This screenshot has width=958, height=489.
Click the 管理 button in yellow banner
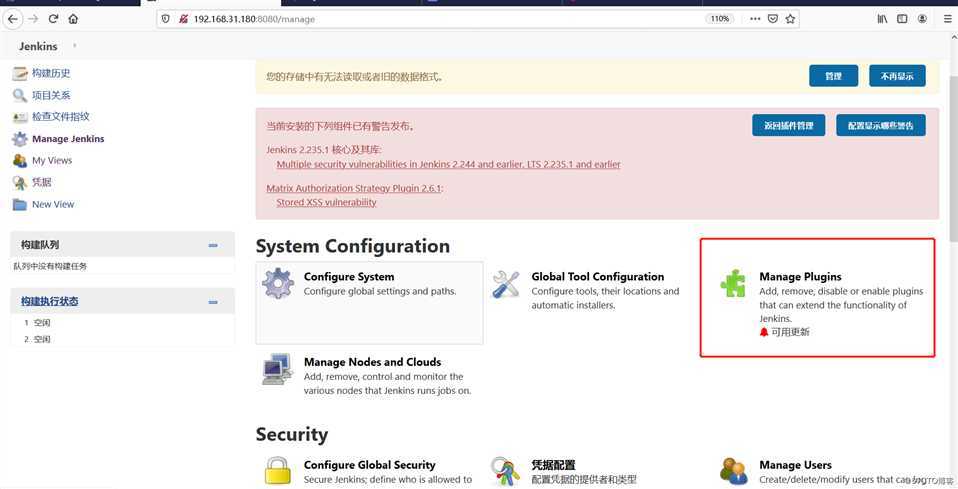[833, 76]
